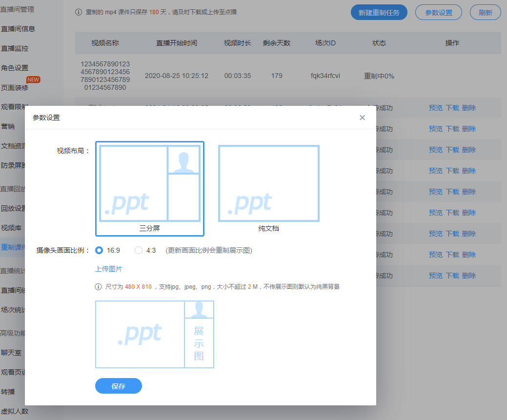Click the info icon beside mp4 retention notice

pyautogui.click(x=78, y=12)
